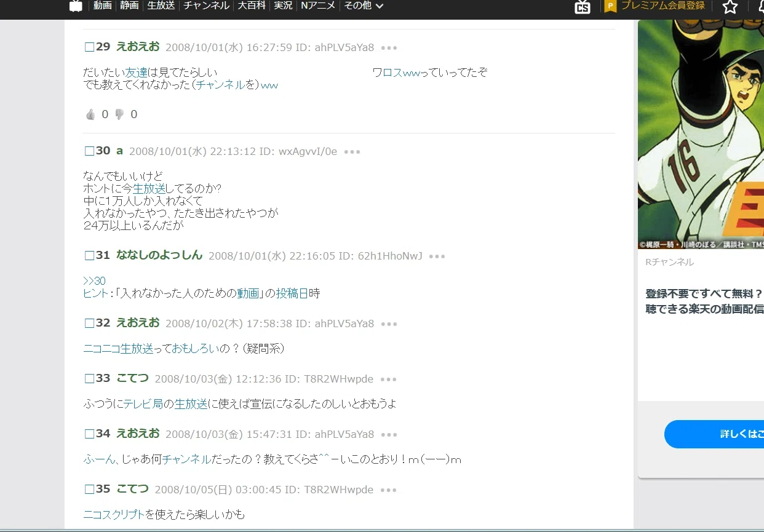Open the 動画 menu item
This screenshot has height=532, width=764.
pyautogui.click(x=102, y=6)
